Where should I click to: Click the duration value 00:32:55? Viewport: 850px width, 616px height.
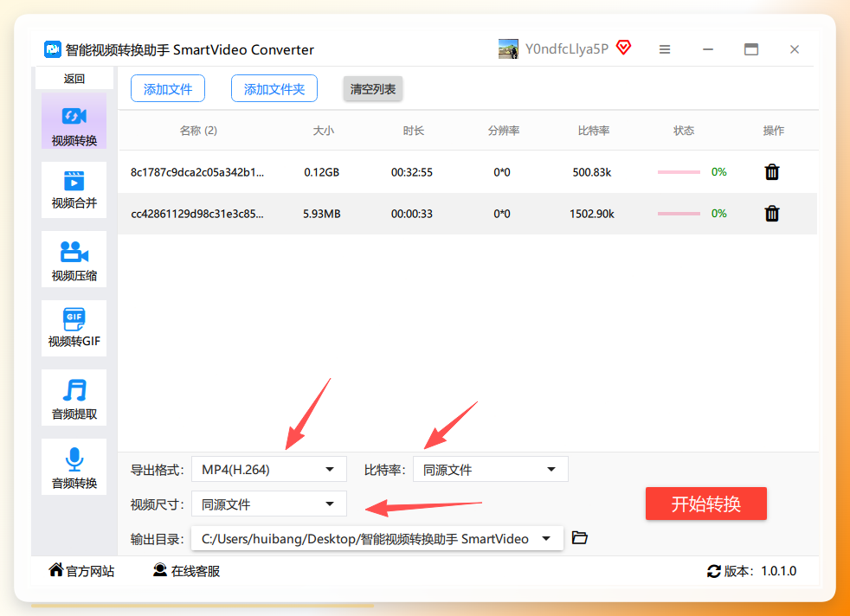412,172
